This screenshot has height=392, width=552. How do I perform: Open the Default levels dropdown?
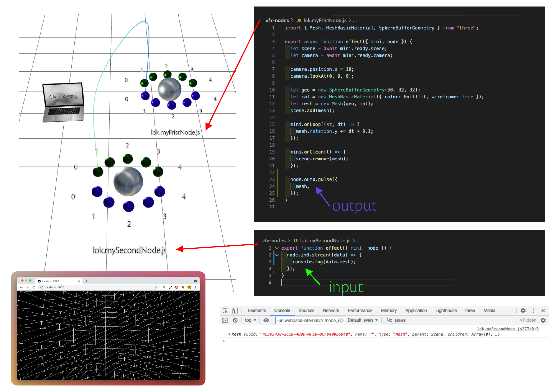coord(362,320)
